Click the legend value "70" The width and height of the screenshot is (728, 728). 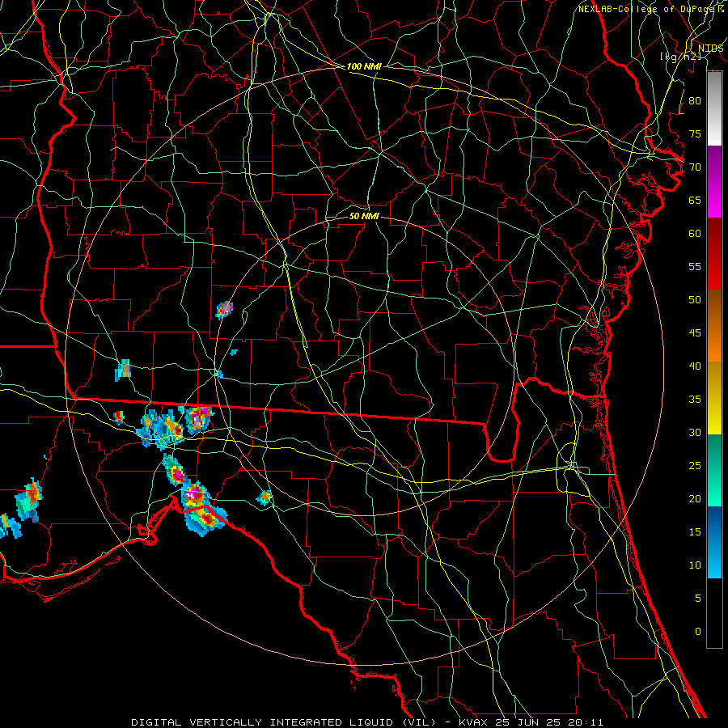tap(695, 167)
